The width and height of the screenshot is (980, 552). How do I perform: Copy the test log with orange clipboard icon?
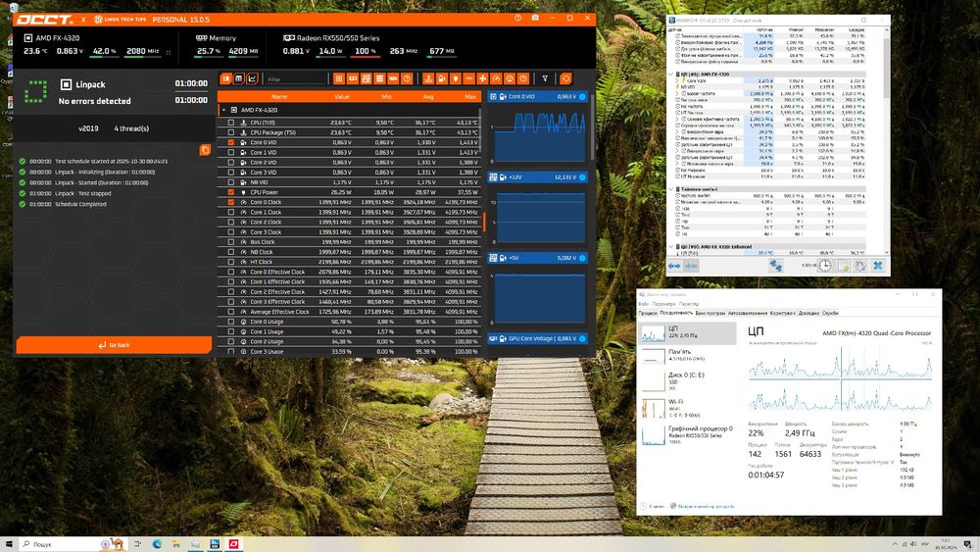205,150
